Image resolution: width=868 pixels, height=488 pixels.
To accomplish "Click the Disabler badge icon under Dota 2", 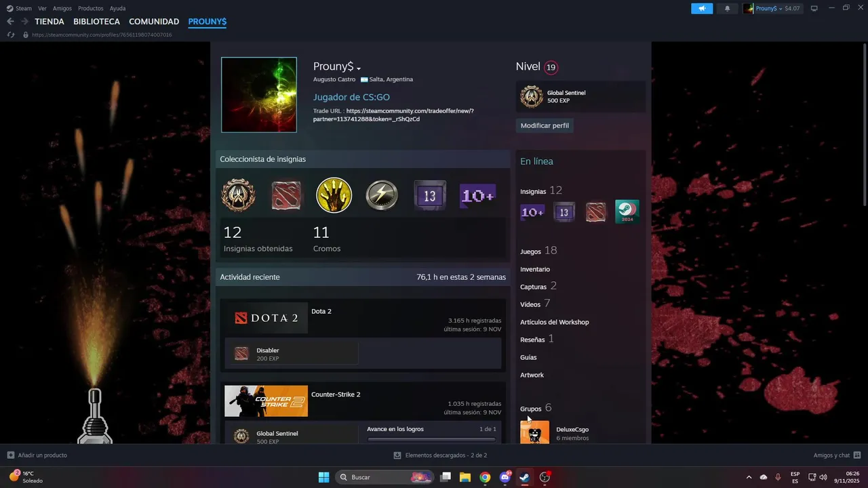I will pos(241,354).
